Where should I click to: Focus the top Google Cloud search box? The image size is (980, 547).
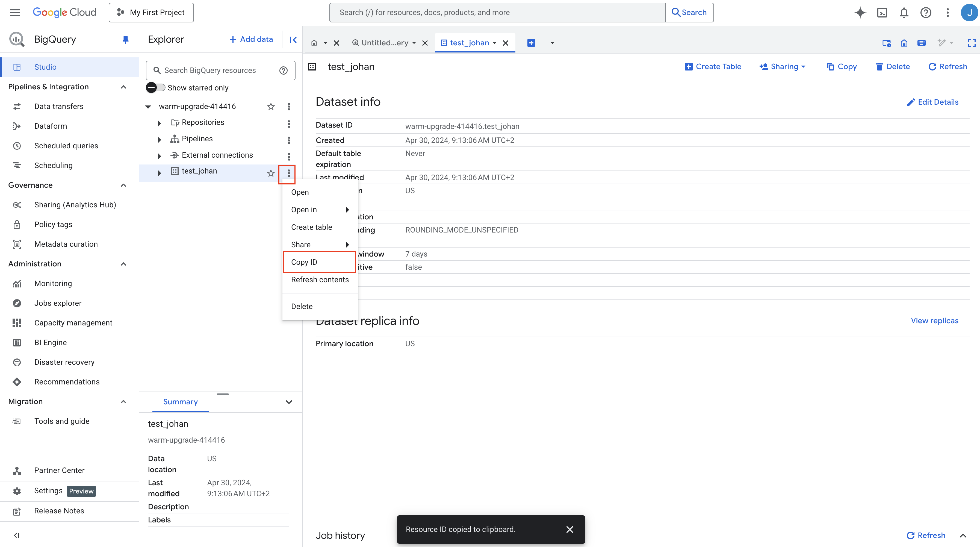pyautogui.click(x=497, y=13)
